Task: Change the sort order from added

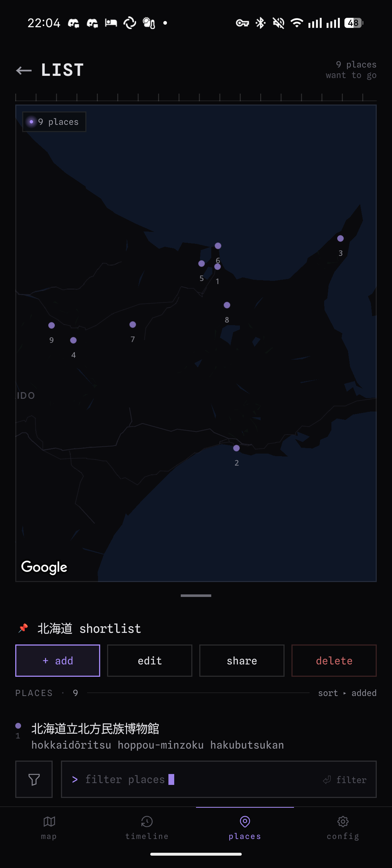Action: coord(347,693)
